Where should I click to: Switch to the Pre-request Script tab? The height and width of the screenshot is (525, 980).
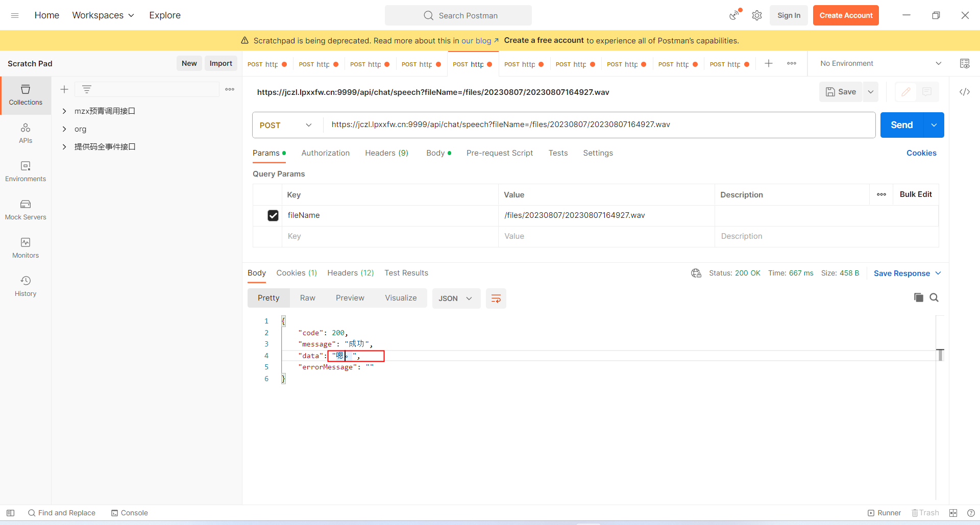point(500,153)
